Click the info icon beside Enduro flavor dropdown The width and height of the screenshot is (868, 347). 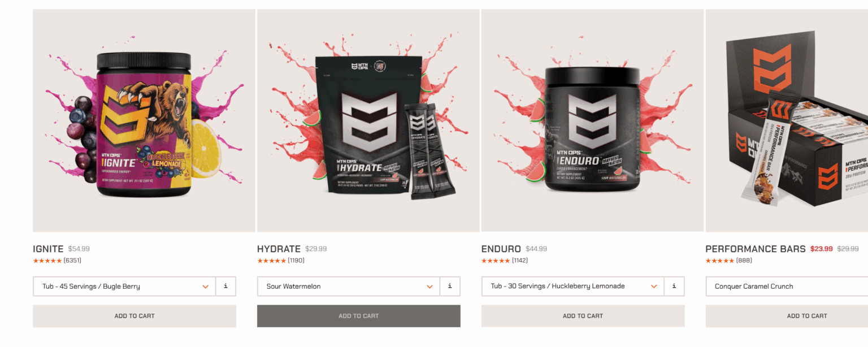tap(674, 287)
